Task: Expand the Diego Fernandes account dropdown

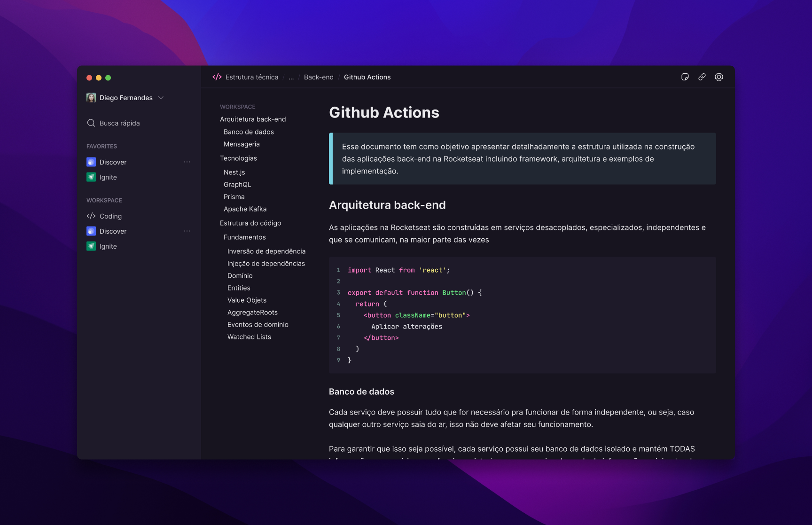Action: (x=161, y=98)
